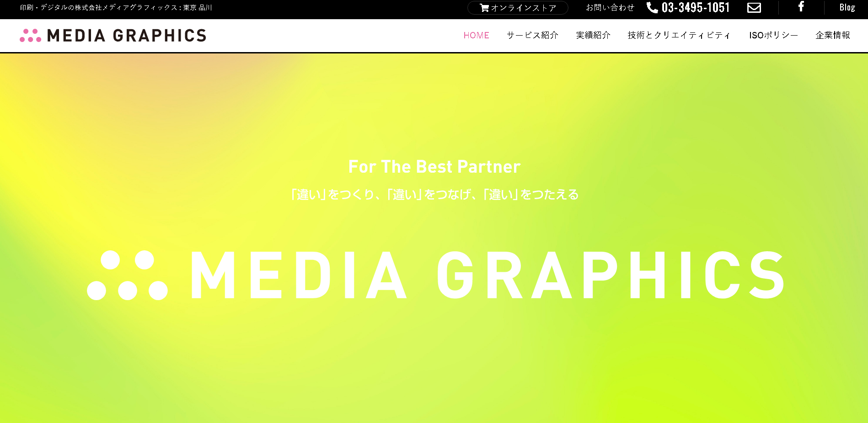Open the サービス紹介 menu item

point(532,35)
